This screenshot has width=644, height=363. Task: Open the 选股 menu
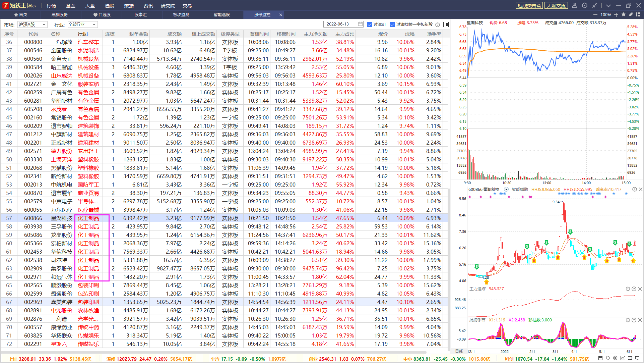110,6
